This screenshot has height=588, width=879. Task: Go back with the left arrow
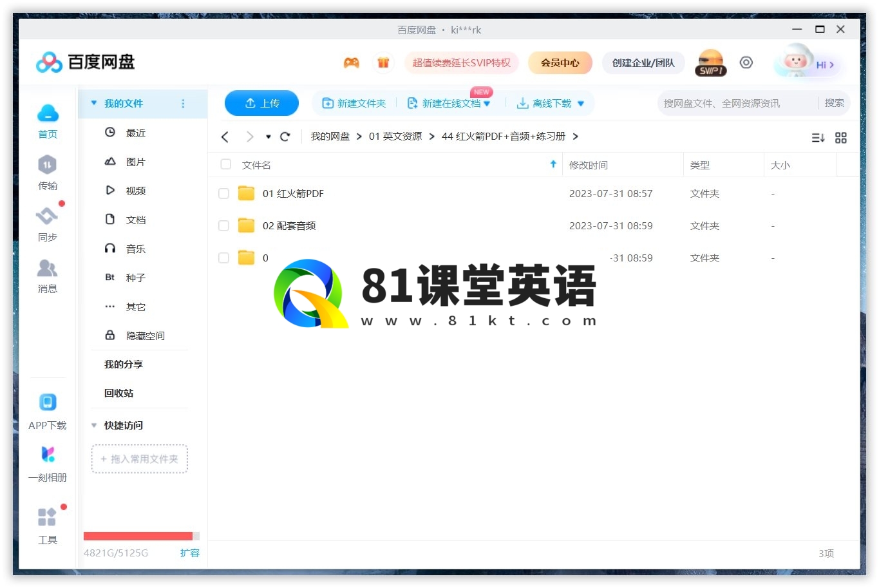(225, 137)
